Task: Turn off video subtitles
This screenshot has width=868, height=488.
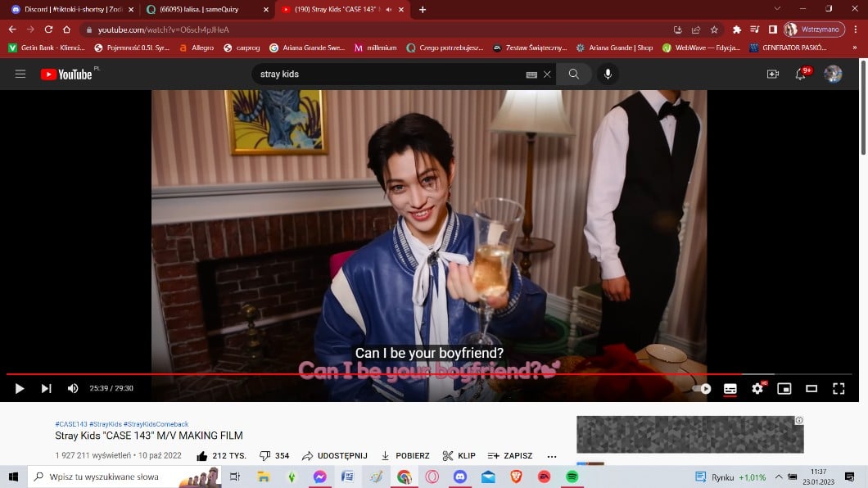Action: click(730, 388)
